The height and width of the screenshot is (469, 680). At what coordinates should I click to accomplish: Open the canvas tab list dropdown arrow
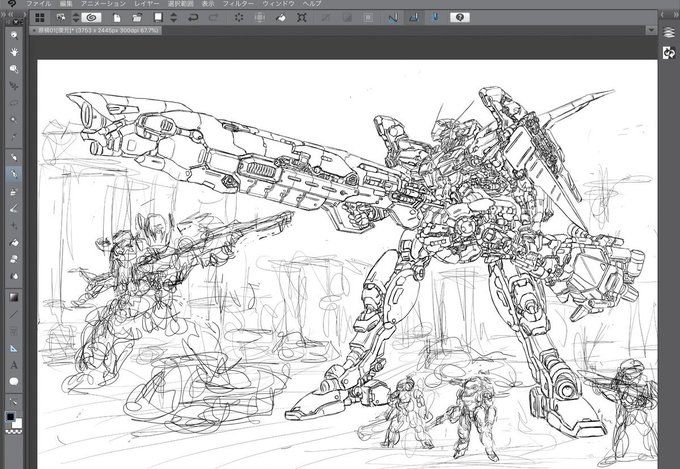(651, 30)
